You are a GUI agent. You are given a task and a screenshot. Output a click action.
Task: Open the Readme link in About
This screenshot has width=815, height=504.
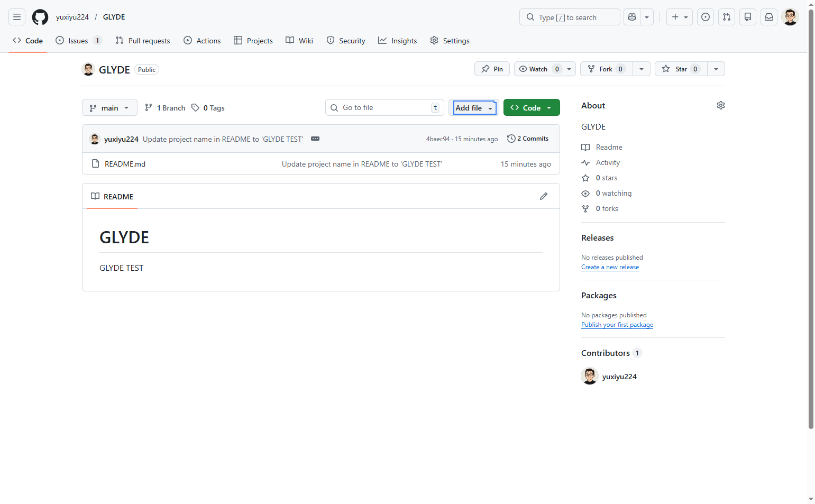tap(602, 147)
